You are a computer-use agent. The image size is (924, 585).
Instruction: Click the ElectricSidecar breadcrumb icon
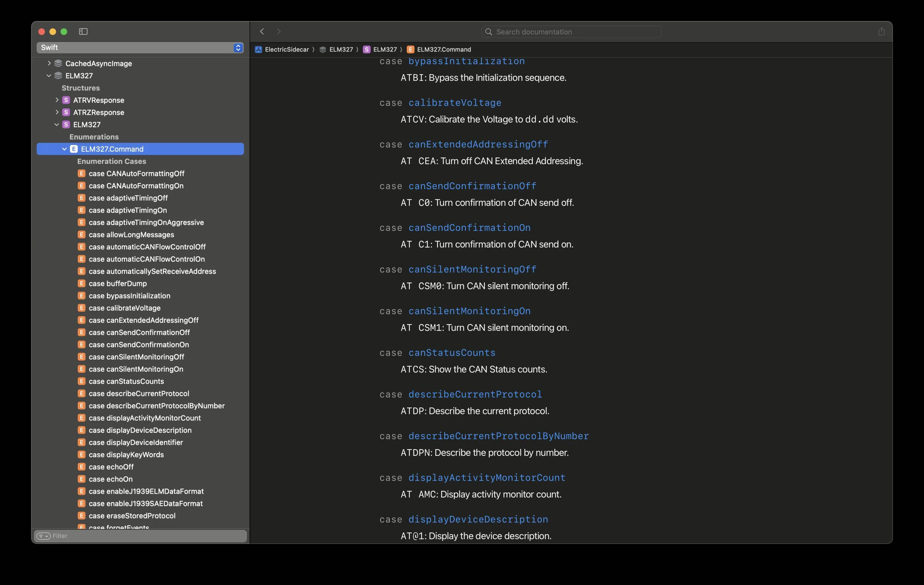(259, 50)
